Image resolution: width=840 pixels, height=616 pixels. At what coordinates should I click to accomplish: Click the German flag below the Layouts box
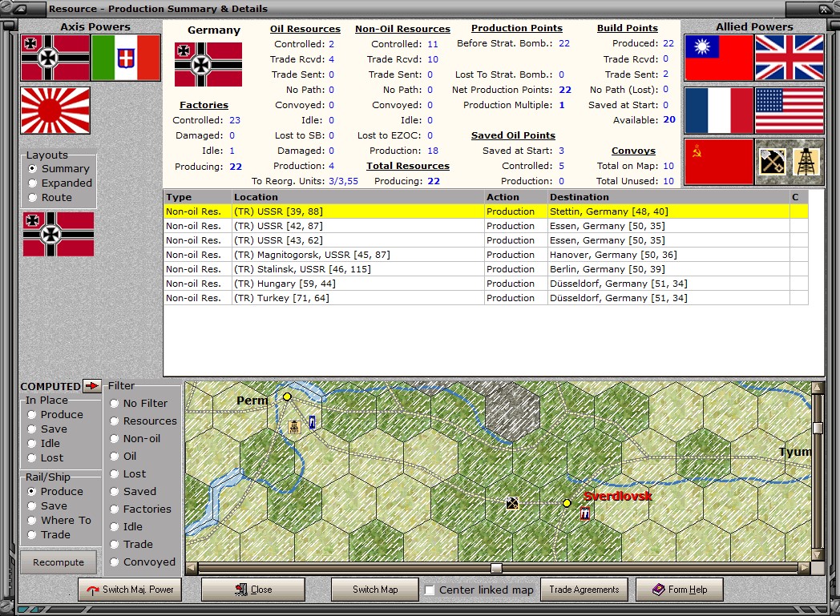click(x=59, y=234)
